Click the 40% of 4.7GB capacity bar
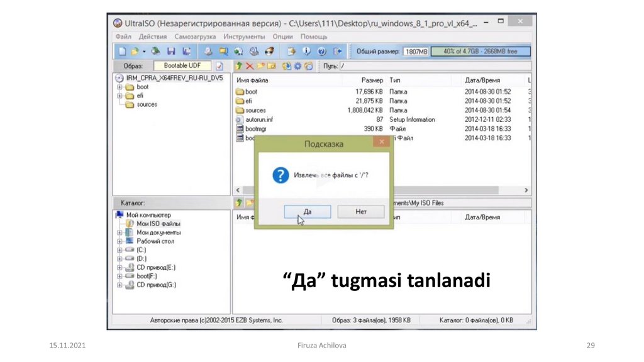Image resolution: width=644 pixels, height=362 pixels. 480,52
